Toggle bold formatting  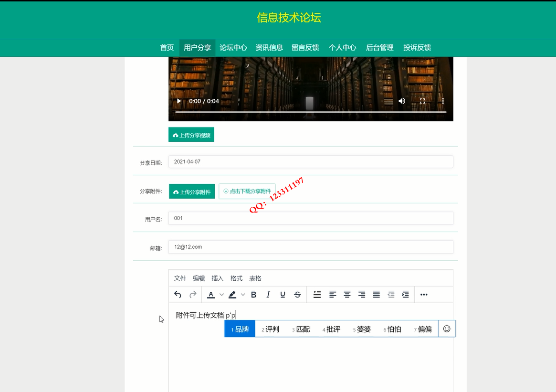click(253, 295)
